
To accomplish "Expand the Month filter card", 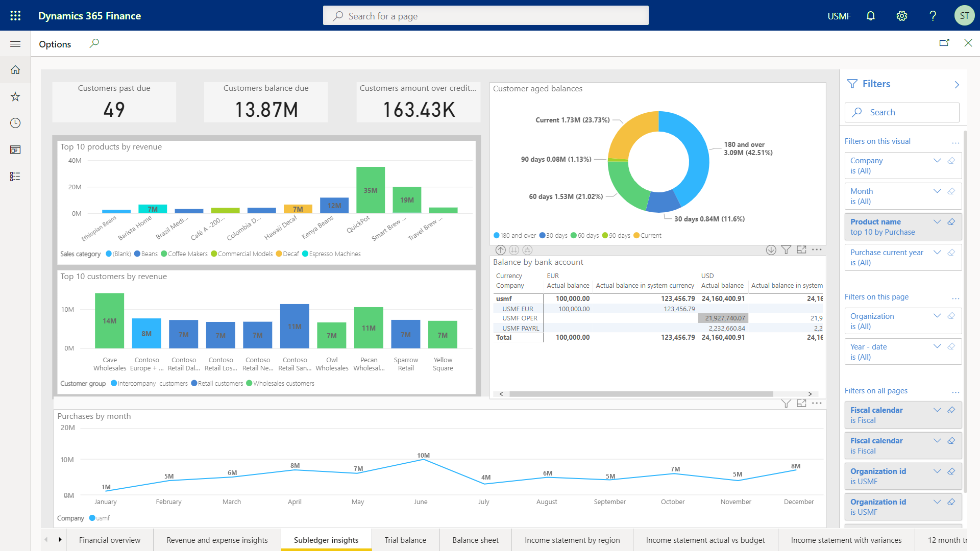I will [x=937, y=191].
